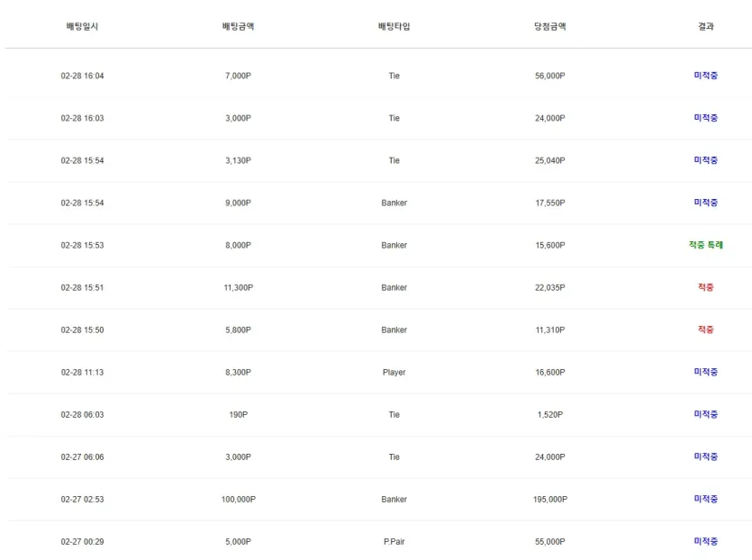Click the Player bet type cell
Viewport: 752px width, 560px height.
coord(394,372)
